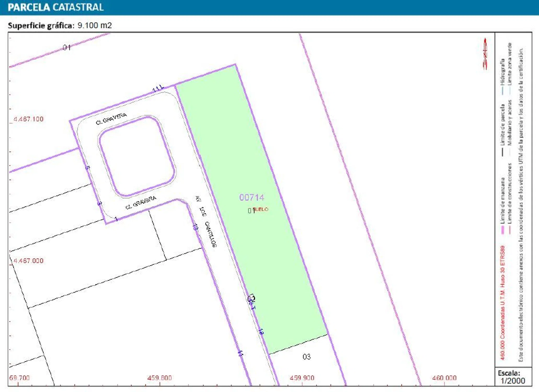Click the 459.800 coordinate label

(x=159, y=378)
